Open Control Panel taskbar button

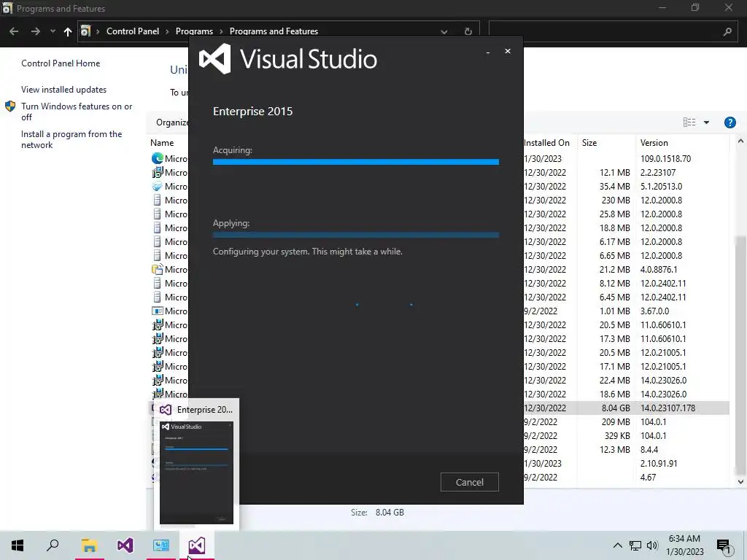[x=161, y=545]
